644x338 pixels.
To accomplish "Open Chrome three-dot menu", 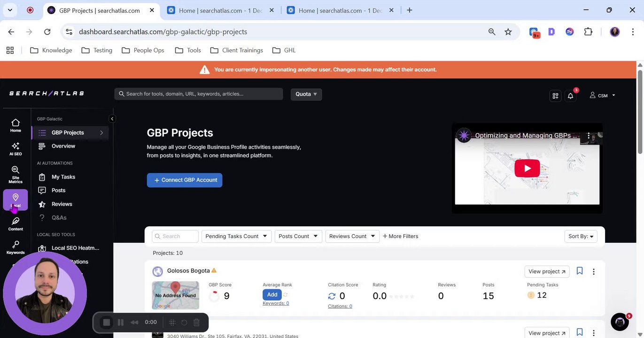I will pos(632,31).
